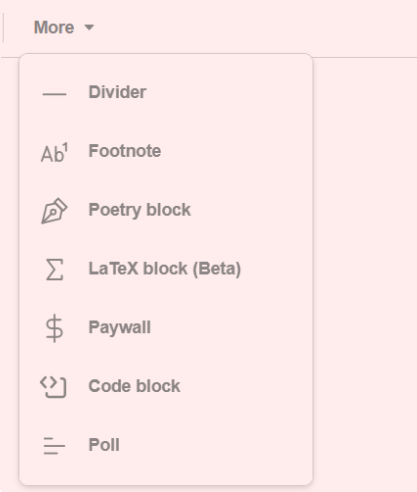Click the word block after Code
417x492 pixels.
coord(158,386)
